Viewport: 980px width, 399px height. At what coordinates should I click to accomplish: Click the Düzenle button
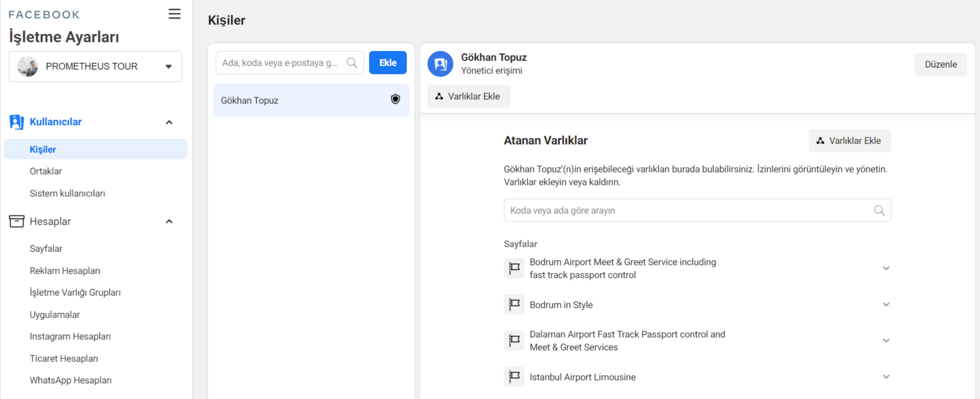pos(941,65)
